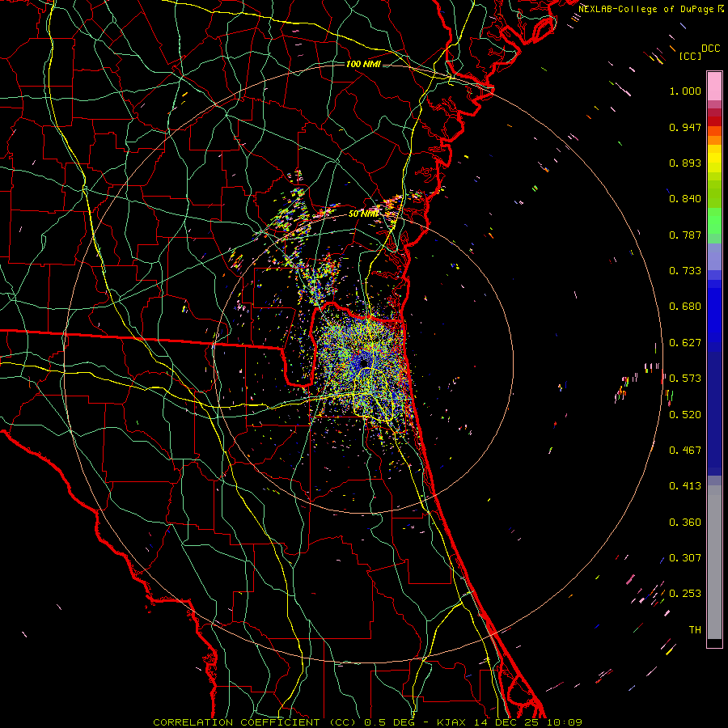
Task: Click the 0.467 legend value
Action: pyautogui.click(x=685, y=451)
